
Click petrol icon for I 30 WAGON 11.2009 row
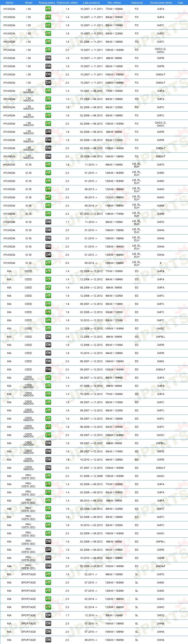(48, 99)
